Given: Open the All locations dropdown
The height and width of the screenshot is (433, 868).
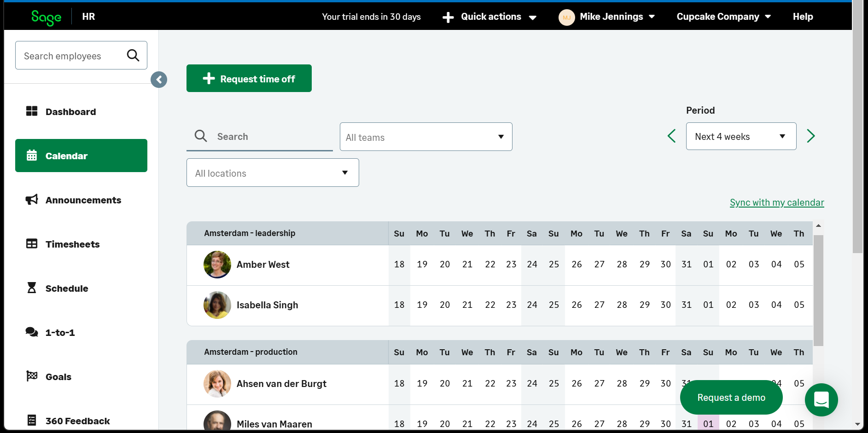Looking at the screenshot, I should [x=273, y=173].
